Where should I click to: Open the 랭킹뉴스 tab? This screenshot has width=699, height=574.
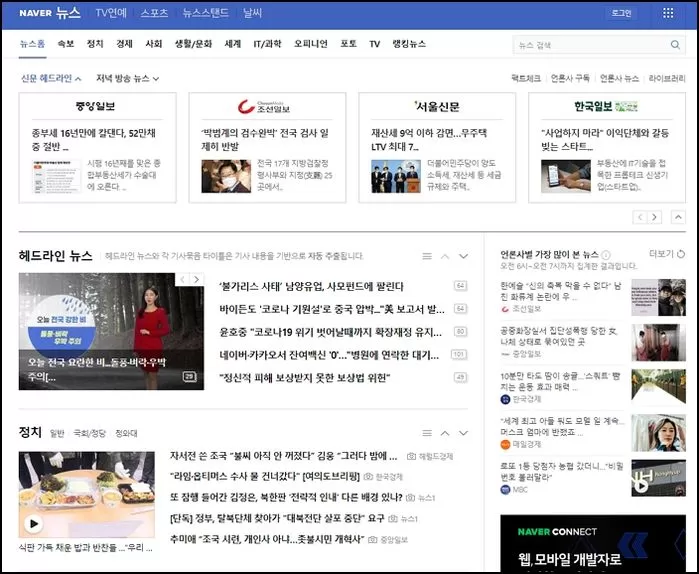(409, 44)
